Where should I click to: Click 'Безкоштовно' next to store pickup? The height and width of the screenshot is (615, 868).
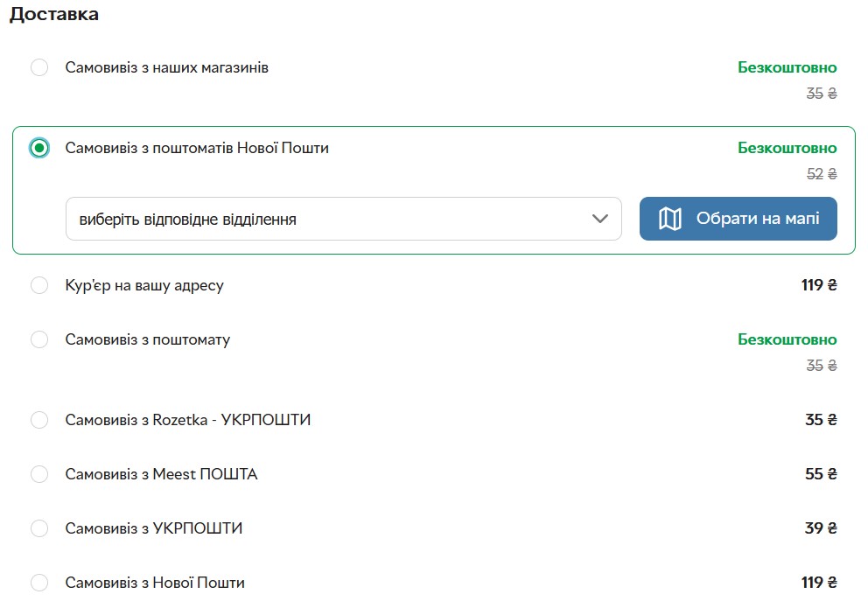[787, 67]
